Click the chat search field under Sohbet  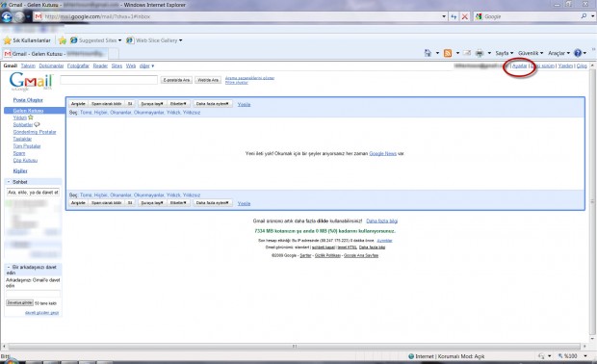(34, 193)
